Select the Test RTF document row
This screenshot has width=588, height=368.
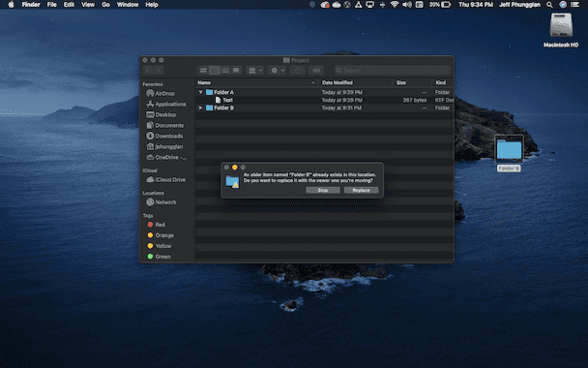click(x=325, y=101)
